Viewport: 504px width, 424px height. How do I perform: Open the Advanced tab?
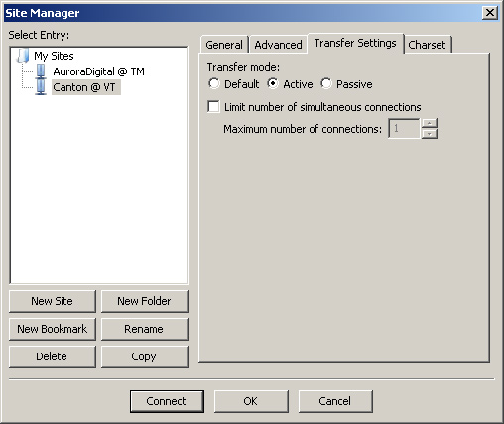278,45
